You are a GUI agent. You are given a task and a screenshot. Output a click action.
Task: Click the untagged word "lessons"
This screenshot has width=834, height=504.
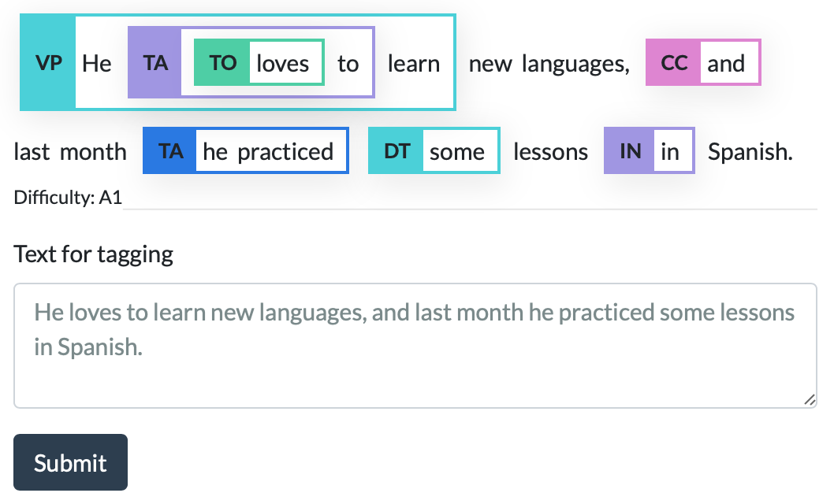[x=550, y=151]
